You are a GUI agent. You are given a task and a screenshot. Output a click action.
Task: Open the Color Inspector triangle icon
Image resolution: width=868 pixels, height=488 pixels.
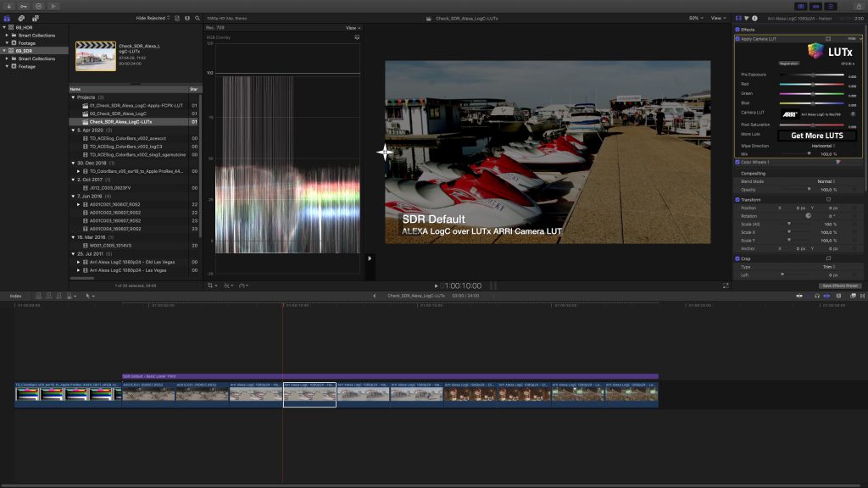(746, 19)
